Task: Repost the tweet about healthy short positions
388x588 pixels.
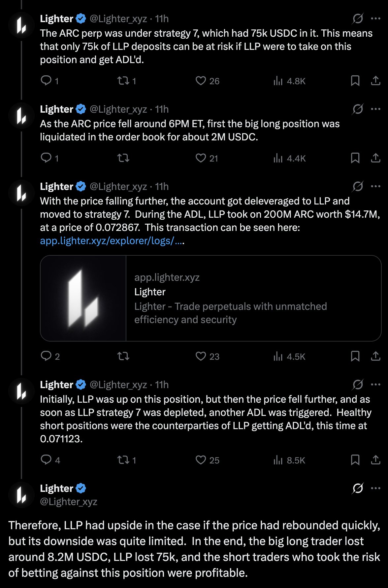Action: click(123, 460)
